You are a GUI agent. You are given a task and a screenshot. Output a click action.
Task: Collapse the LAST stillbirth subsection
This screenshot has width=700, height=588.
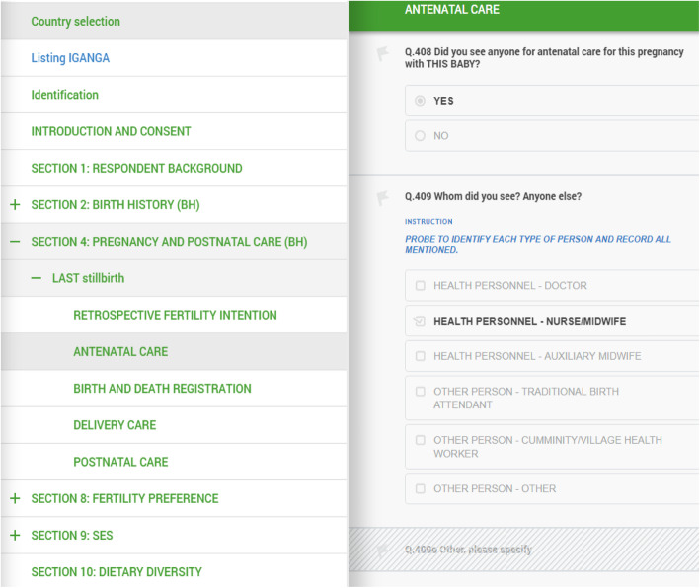(37, 279)
